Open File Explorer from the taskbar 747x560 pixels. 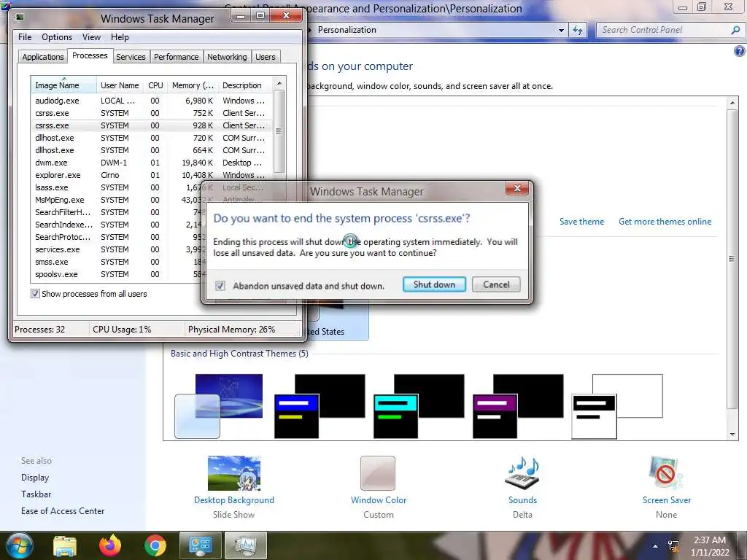pyautogui.click(x=64, y=545)
